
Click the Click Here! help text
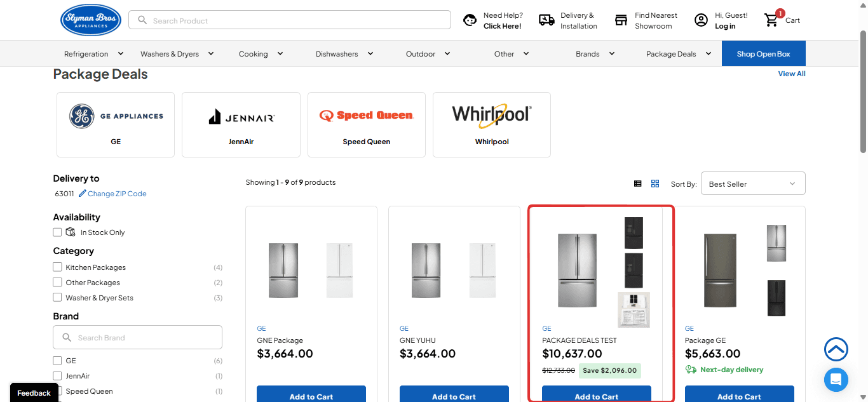coord(503,26)
